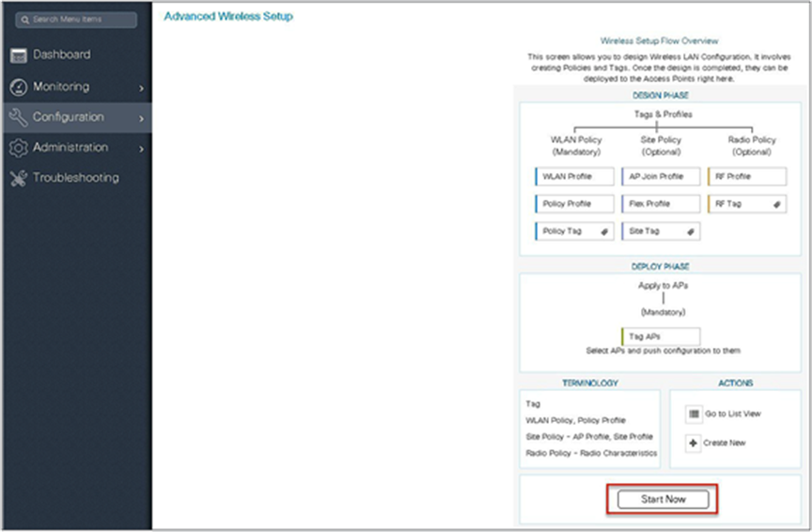Click the TERMINOLOGY heading
The image size is (812, 532).
[x=590, y=383]
